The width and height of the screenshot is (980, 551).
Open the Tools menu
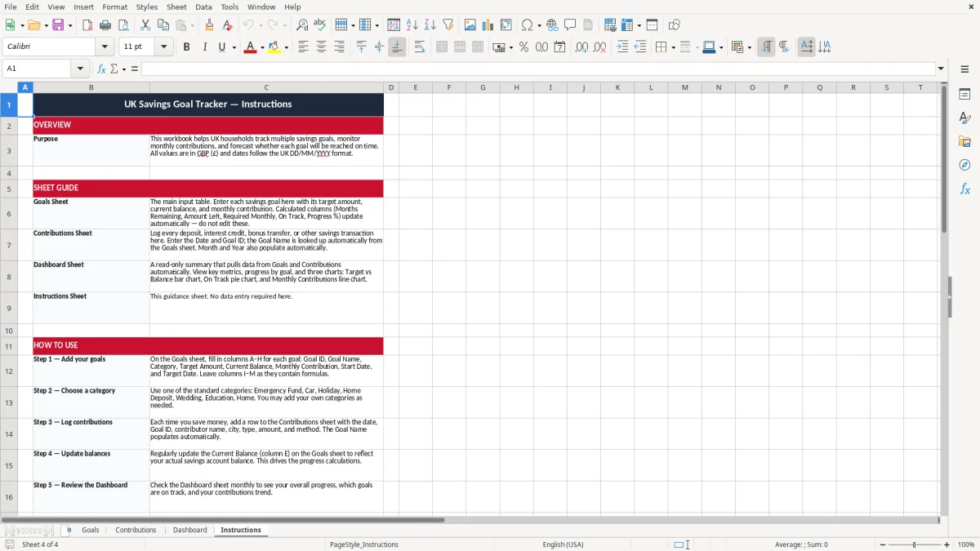229,7
